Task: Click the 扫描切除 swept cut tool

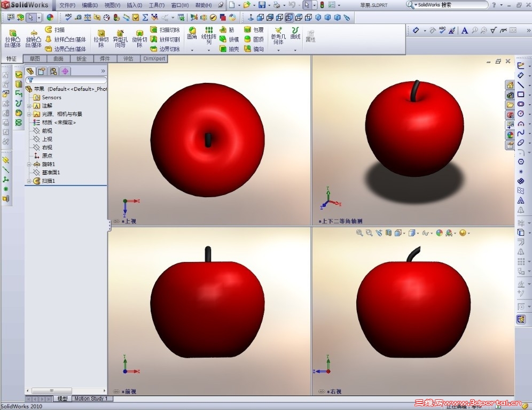Action: click(x=165, y=30)
